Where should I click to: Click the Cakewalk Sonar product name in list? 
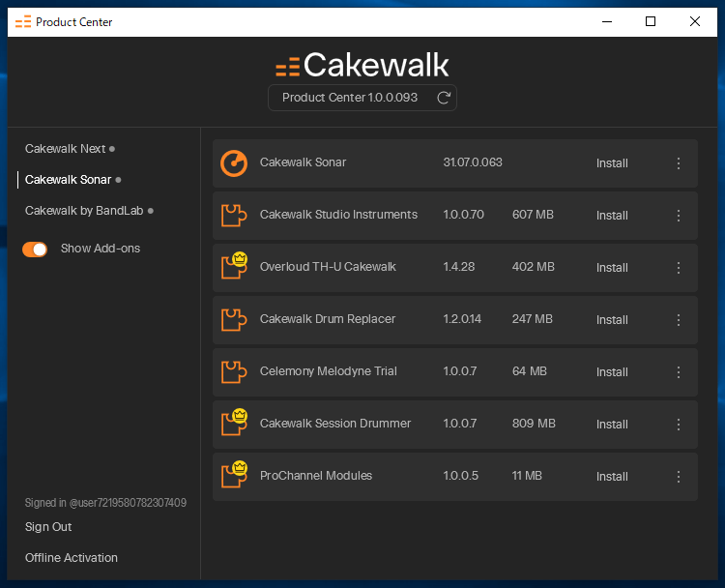(303, 162)
